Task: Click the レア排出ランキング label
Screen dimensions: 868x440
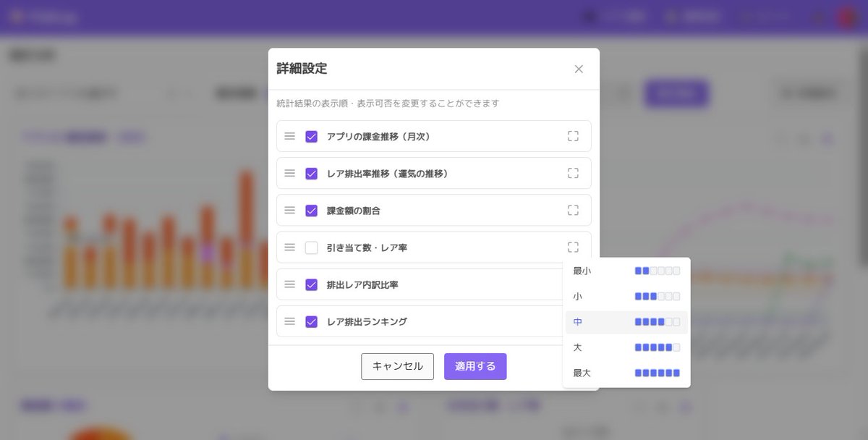Action: (367, 322)
